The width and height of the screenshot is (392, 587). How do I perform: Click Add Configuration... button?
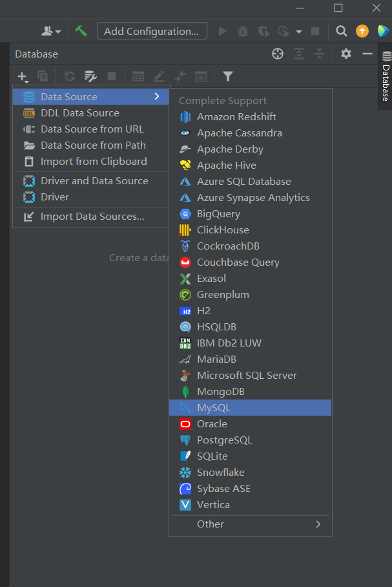pos(152,31)
